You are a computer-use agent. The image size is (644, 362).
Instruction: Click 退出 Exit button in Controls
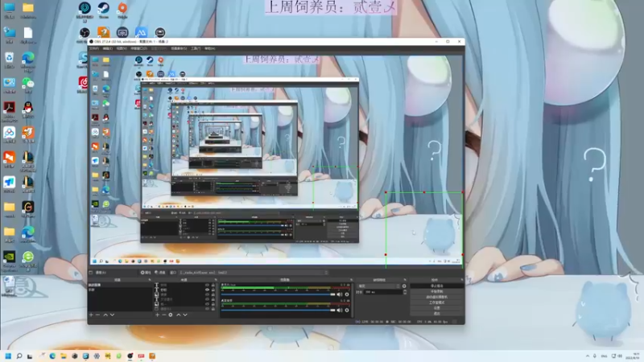pos(437,314)
